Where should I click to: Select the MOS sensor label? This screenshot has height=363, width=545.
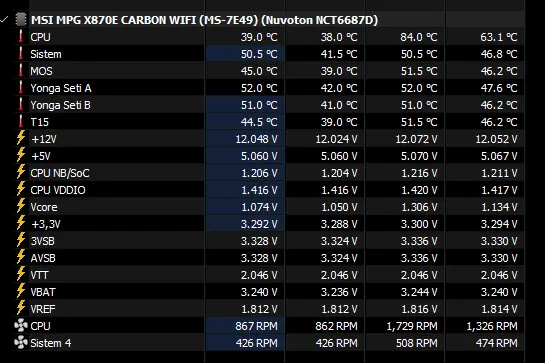click(41, 71)
